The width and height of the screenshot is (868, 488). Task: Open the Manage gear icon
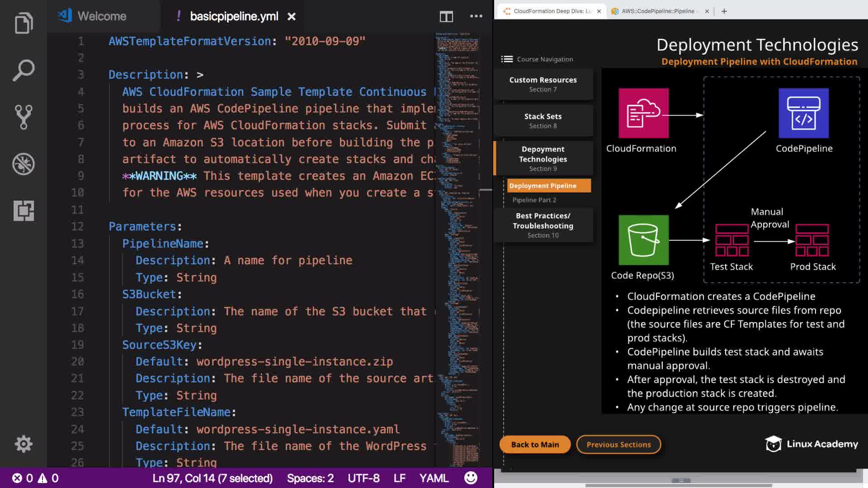point(24,444)
